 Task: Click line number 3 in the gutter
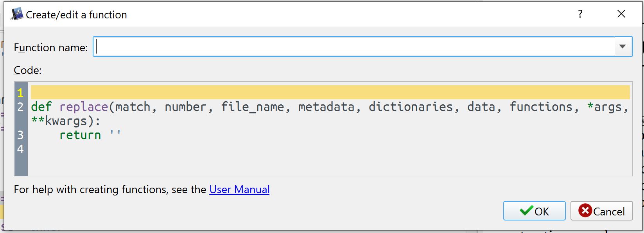coord(20,135)
